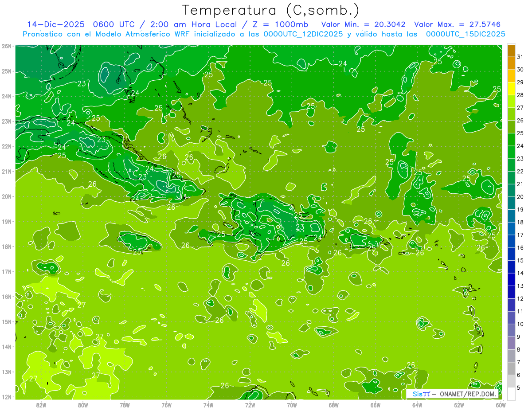Viewport: 532px width, 411px height.
Task: Pick the amber swatch between 29 and 30
Action: [511, 76]
